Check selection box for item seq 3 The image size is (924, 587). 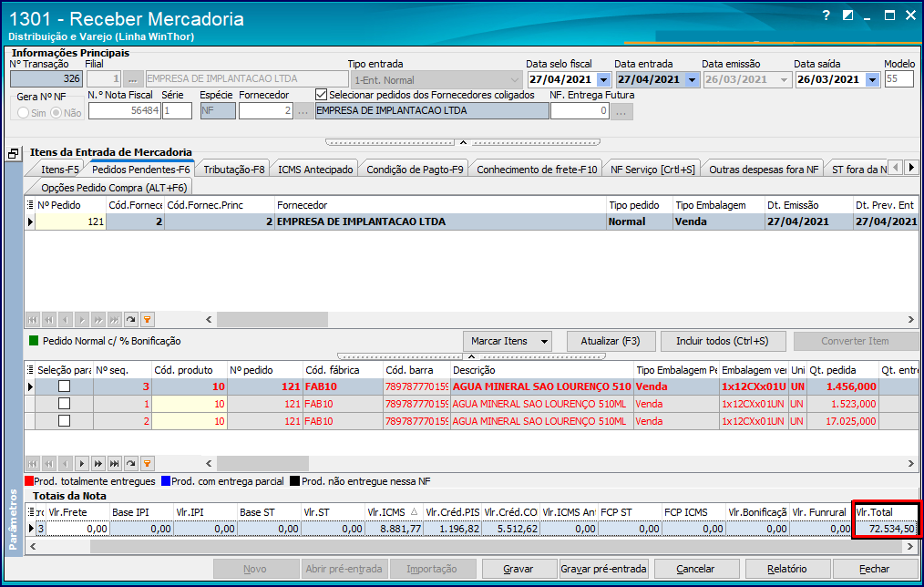tap(64, 386)
